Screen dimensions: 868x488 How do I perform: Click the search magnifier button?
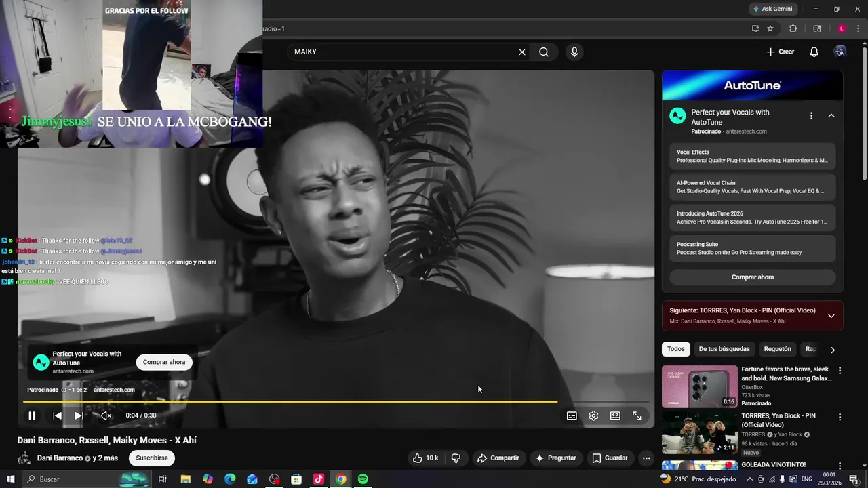[544, 52]
